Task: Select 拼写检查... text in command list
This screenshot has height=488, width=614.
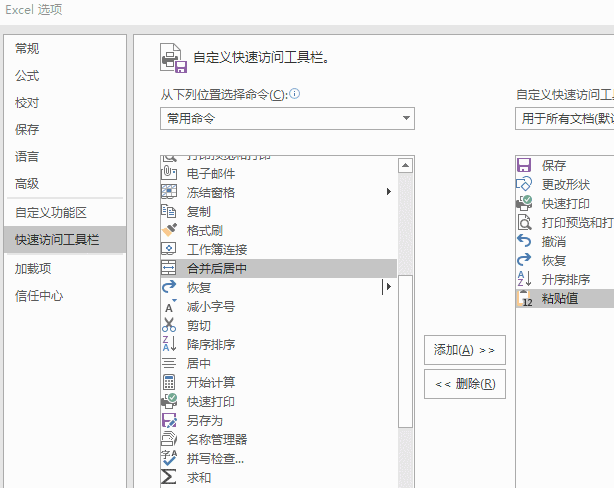Action: 215,458
